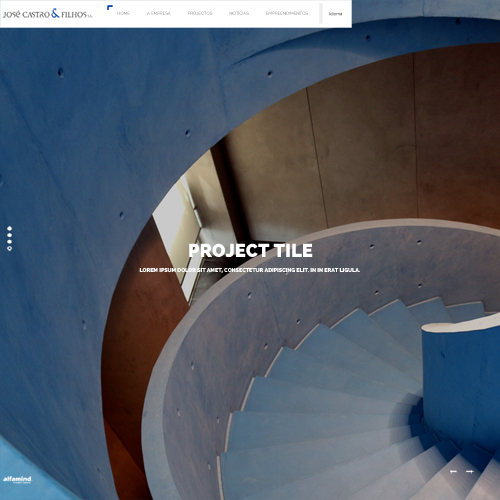Select the second slide indicator dot
Viewport: 500px width, 500px height.
[10, 235]
